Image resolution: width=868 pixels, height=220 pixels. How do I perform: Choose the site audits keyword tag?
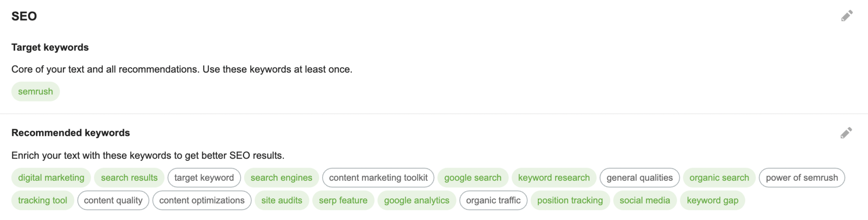click(x=282, y=201)
